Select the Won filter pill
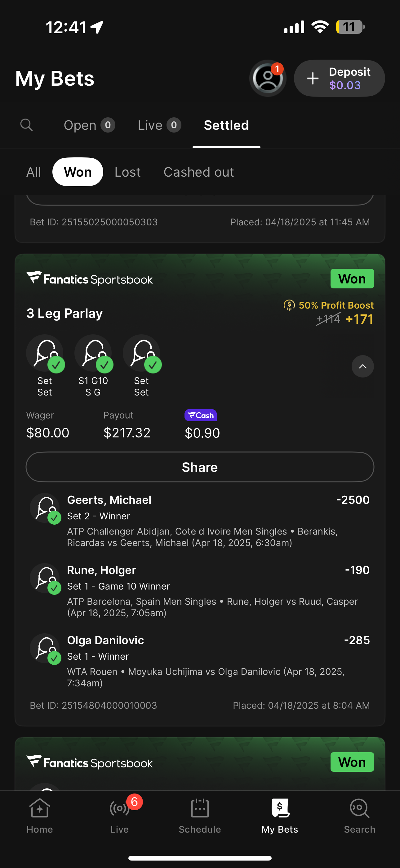 78,172
